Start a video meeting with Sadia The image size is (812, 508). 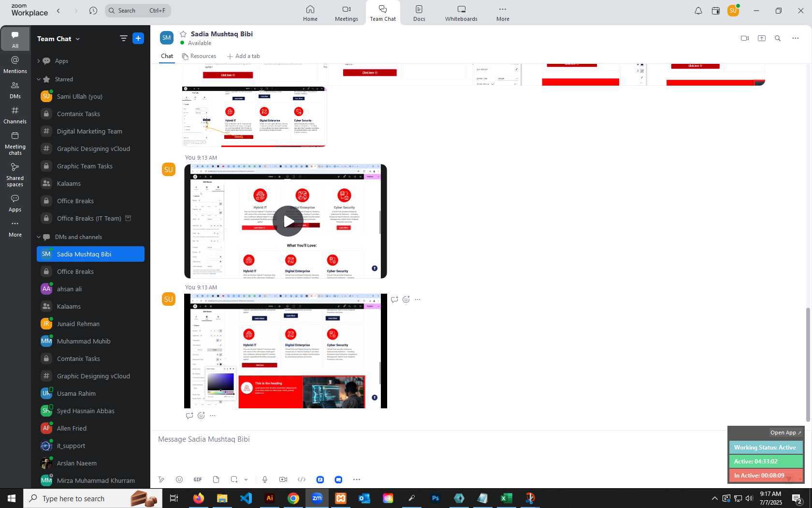pos(745,38)
